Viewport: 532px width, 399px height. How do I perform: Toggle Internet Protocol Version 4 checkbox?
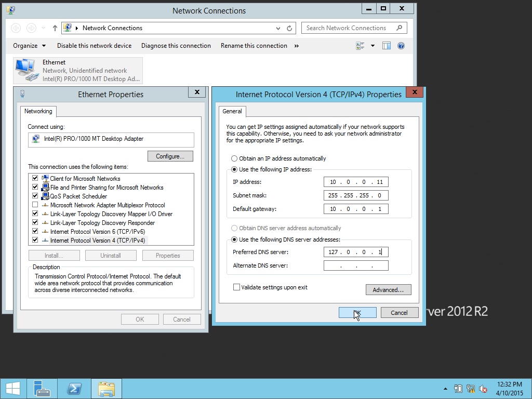(x=35, y=240)
